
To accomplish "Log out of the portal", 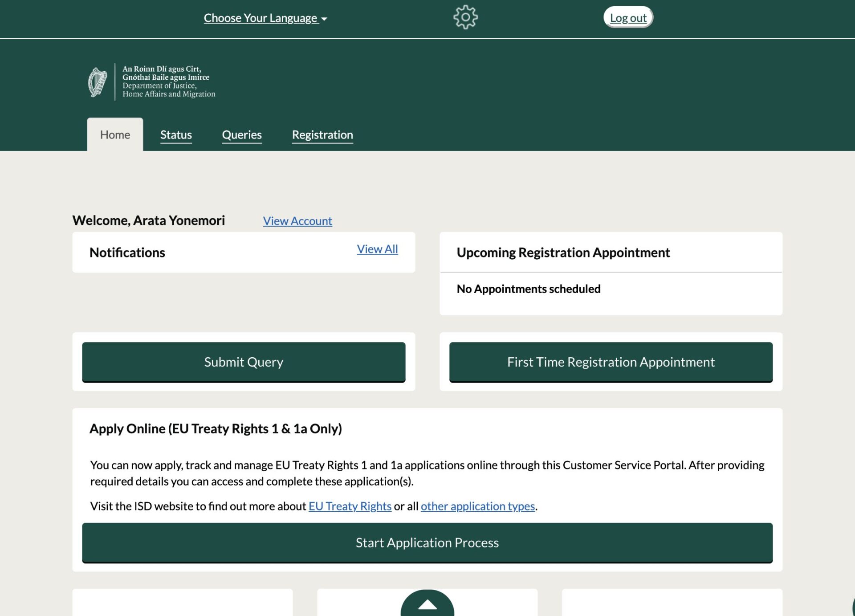I will point(628,18).
